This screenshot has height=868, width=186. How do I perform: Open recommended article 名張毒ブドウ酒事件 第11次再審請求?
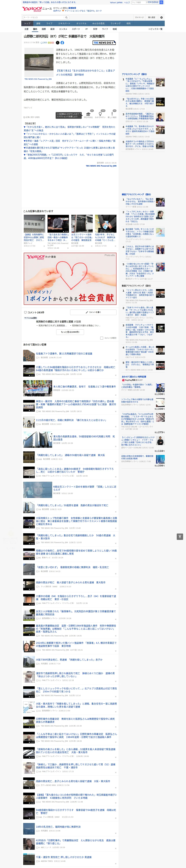[64, 354]
